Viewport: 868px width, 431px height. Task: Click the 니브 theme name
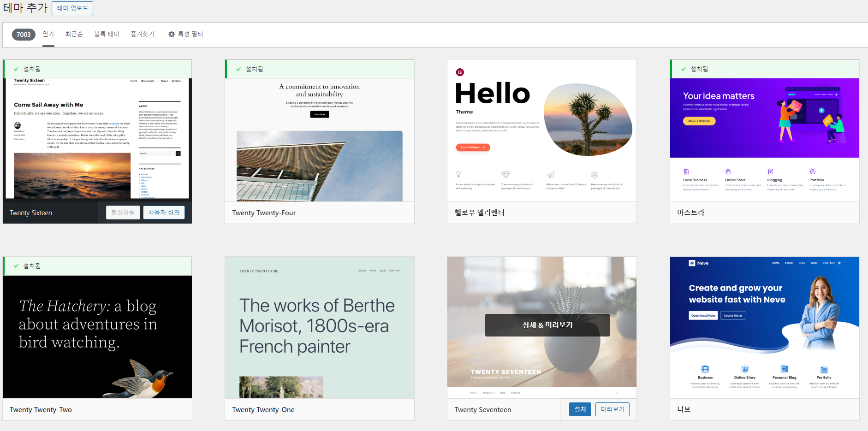(x=684, y=409)
